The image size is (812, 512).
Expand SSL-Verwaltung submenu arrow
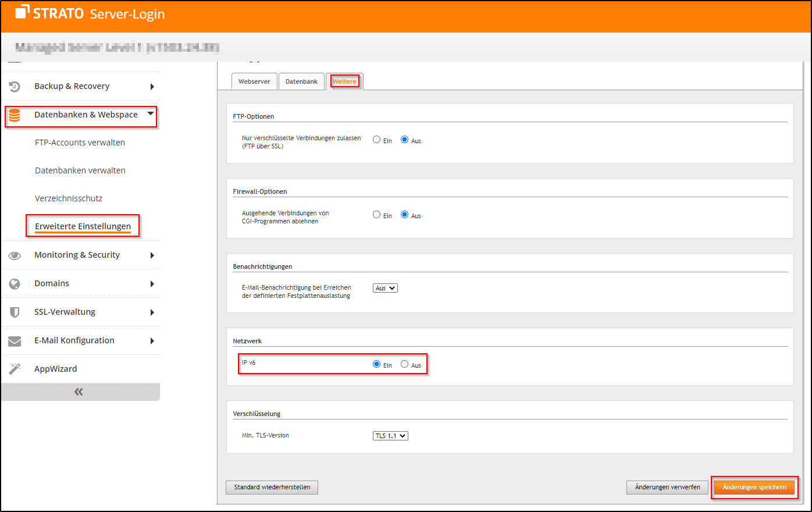(x=152, y=312)
